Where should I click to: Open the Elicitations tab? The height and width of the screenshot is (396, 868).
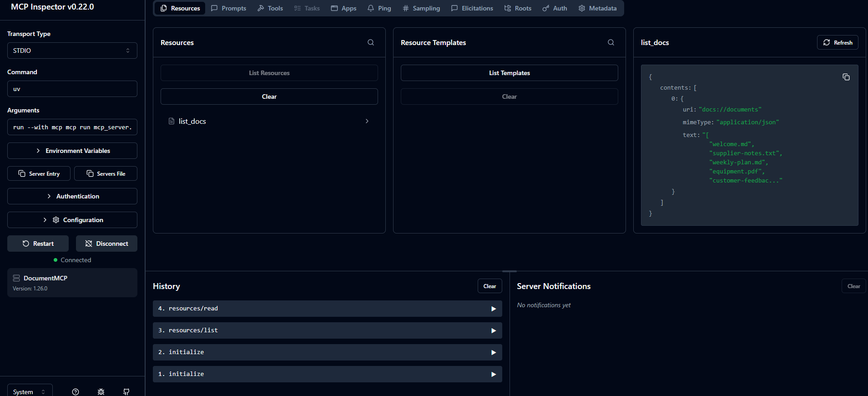coord(472,8)
